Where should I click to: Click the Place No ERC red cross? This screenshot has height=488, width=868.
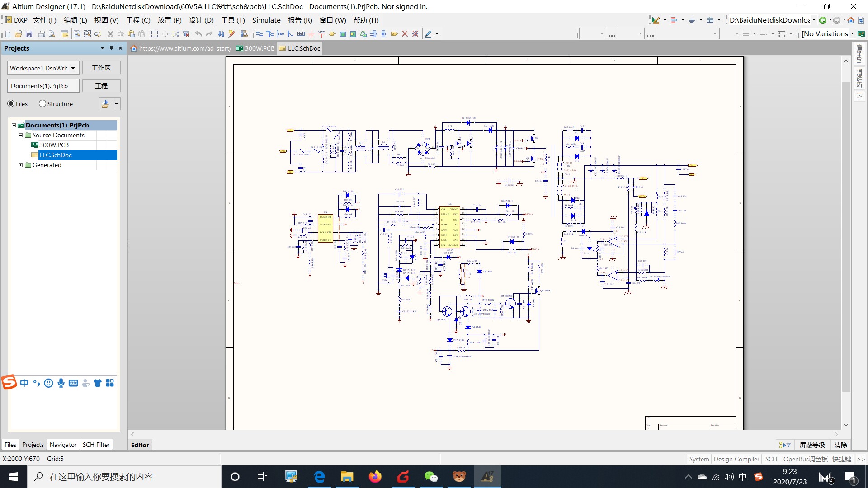point(405,34)
